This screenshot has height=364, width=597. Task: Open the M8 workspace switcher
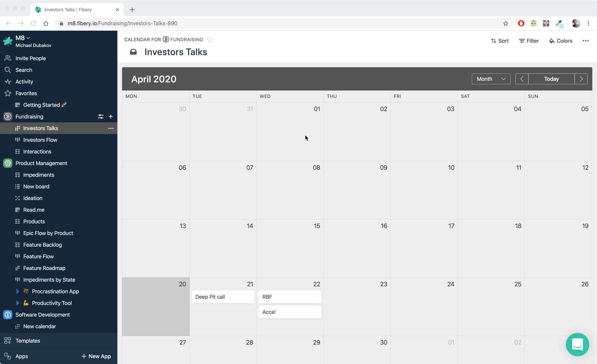click(23, 38)
